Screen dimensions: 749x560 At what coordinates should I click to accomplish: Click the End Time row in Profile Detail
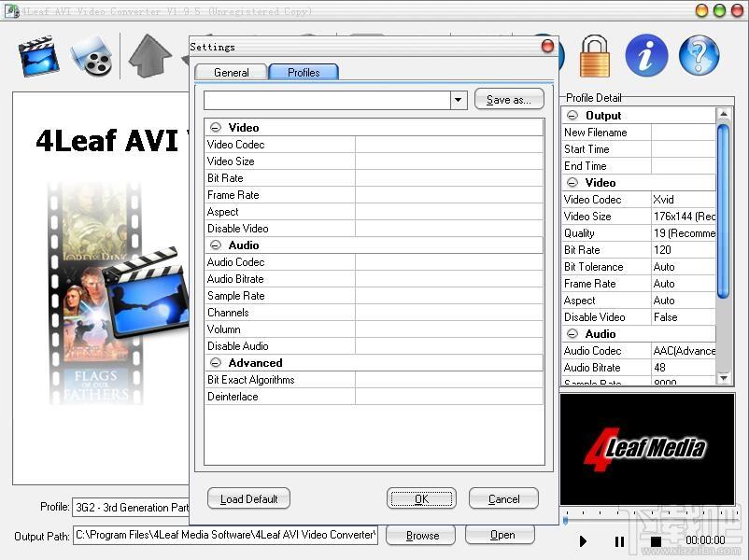(639, 165)
